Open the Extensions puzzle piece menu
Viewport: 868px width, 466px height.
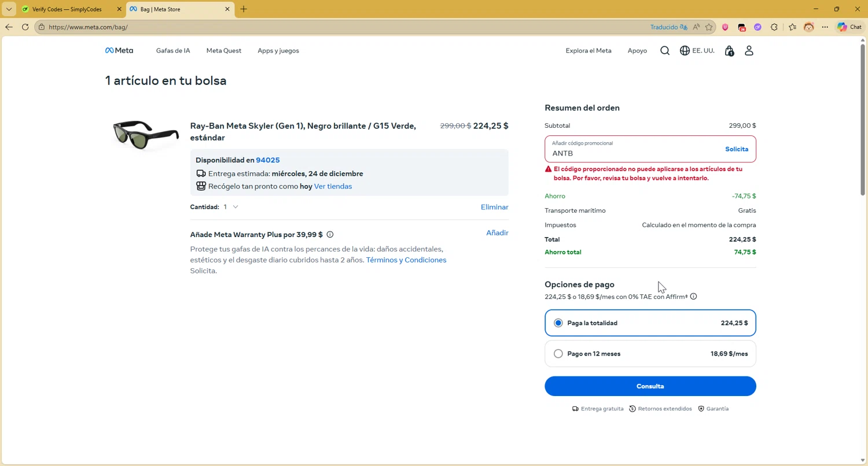coord(774,27)
